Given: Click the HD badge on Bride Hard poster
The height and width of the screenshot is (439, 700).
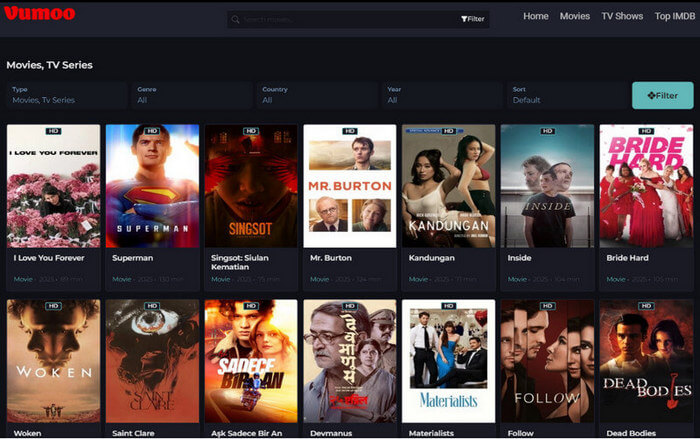Looking at the screenshot, I should click(646, 131).
